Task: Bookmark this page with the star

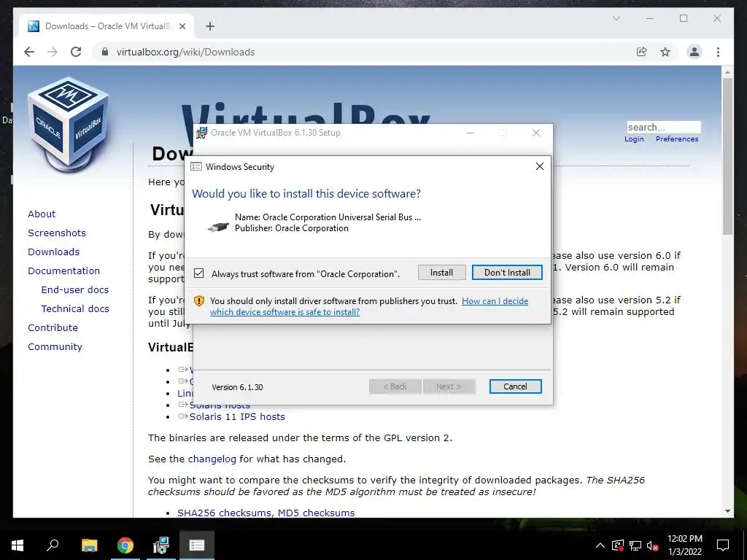Action: point(665,52)
